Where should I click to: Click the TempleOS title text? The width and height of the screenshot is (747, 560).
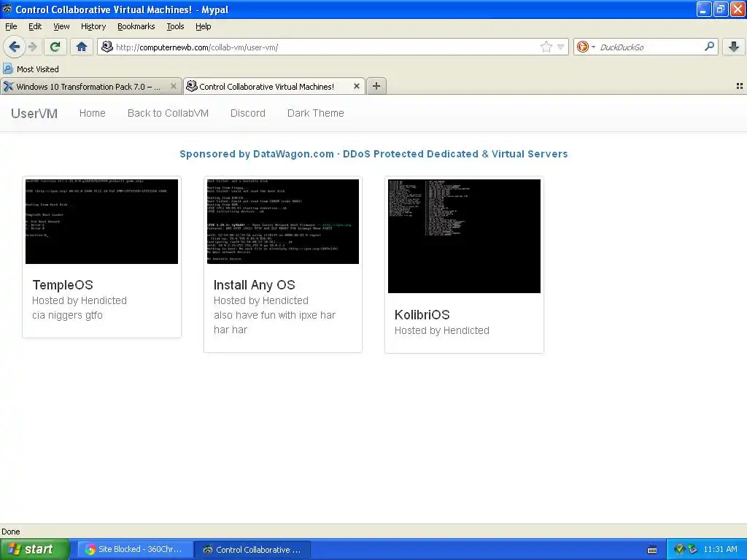coord(63,285)
